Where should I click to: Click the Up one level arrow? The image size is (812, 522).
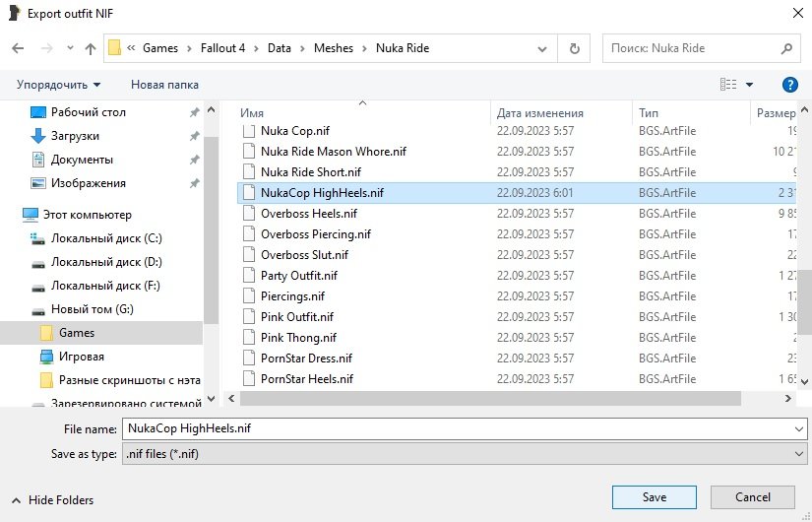tap(91, 48)
